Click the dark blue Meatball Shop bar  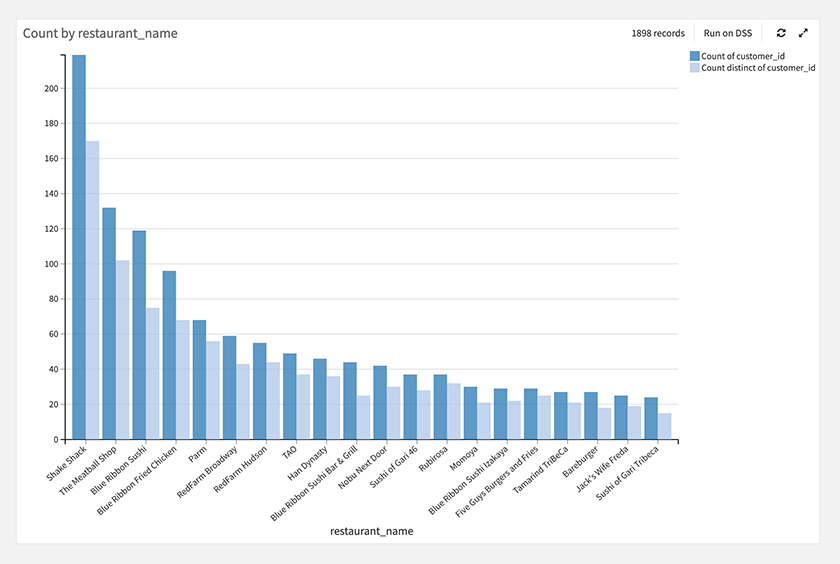tap(109, 324)
